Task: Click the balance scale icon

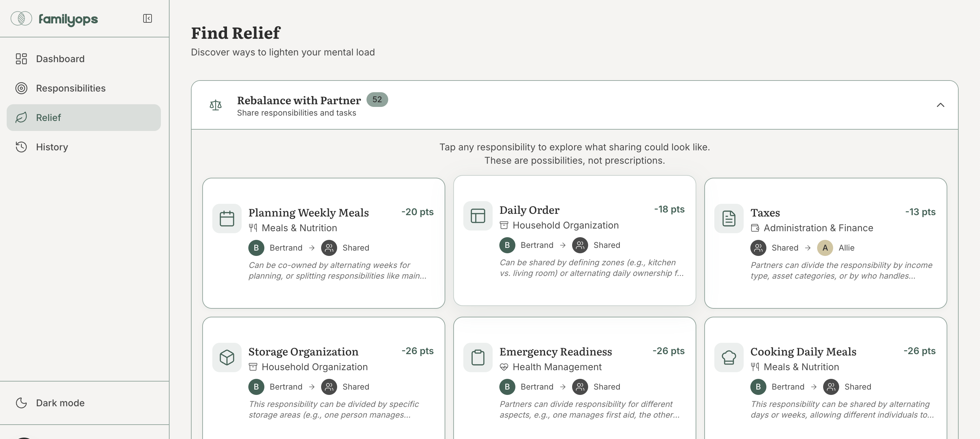Action: tap(216, 105)
